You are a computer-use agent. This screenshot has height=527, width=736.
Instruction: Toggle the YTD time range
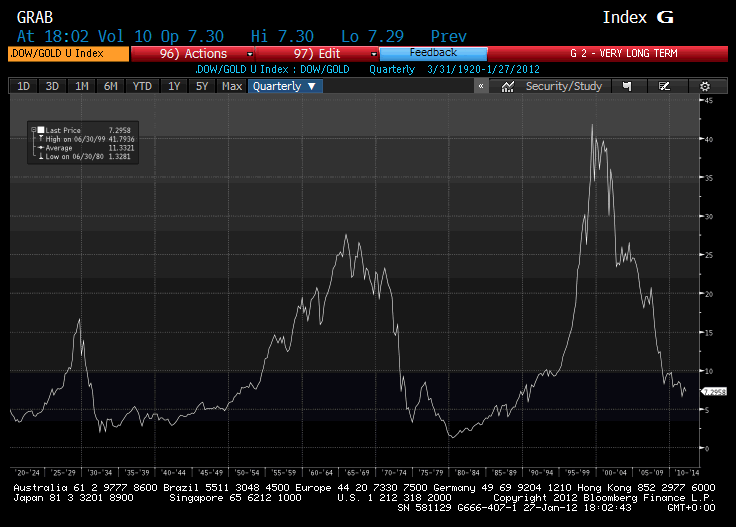click(x=143, y=87)
